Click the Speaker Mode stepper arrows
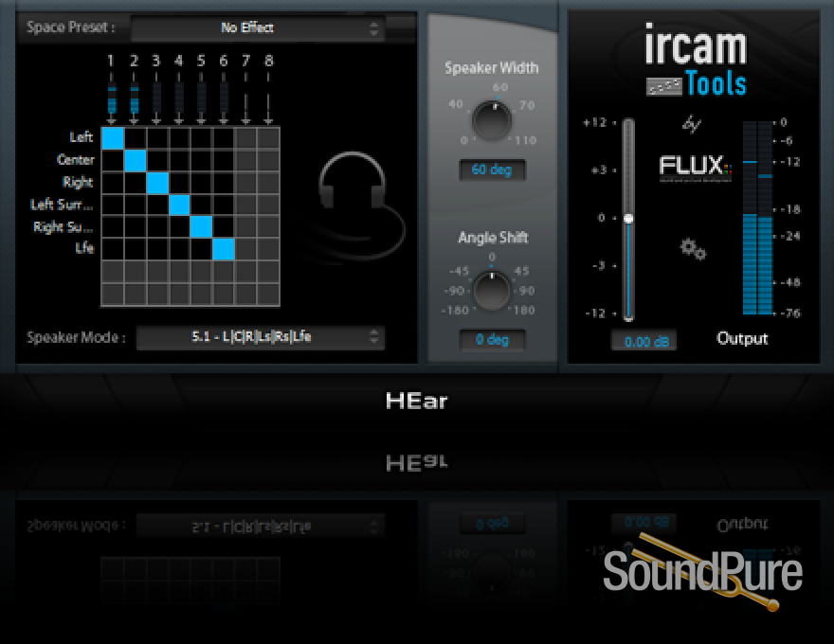Viewport: 834px width, 644px height. coord(374,337)
